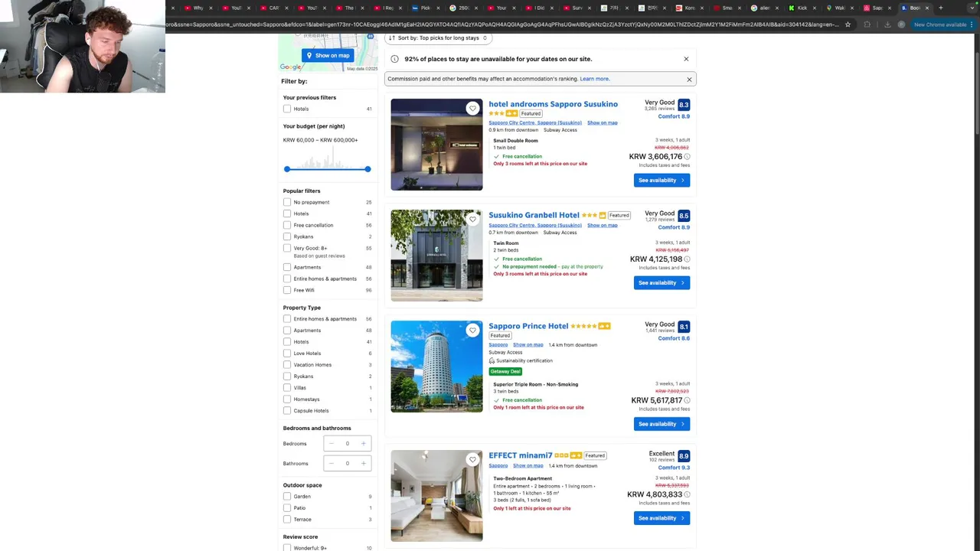Open EFFECT minami7 title link
This screenshot has height=551, width=980.
tap(520, 455)
